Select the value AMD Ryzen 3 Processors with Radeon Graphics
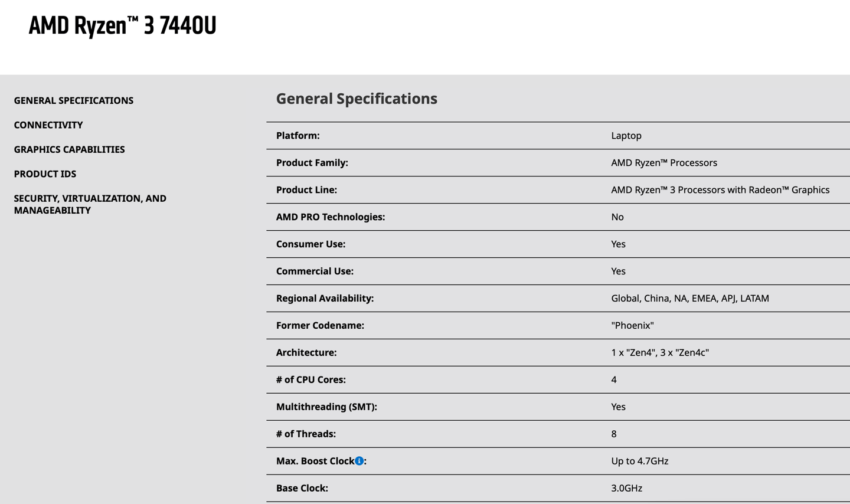 [x=720, y=189]
